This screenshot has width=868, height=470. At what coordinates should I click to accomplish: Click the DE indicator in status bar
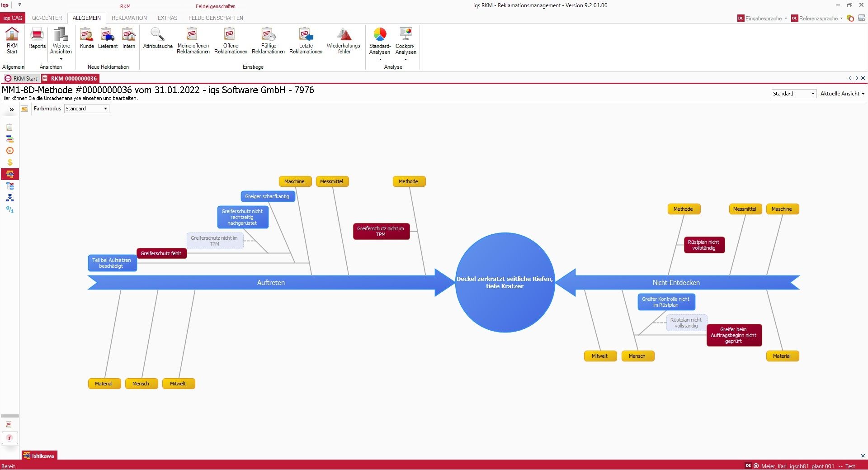pyautogui.click(x=748, y=465)
